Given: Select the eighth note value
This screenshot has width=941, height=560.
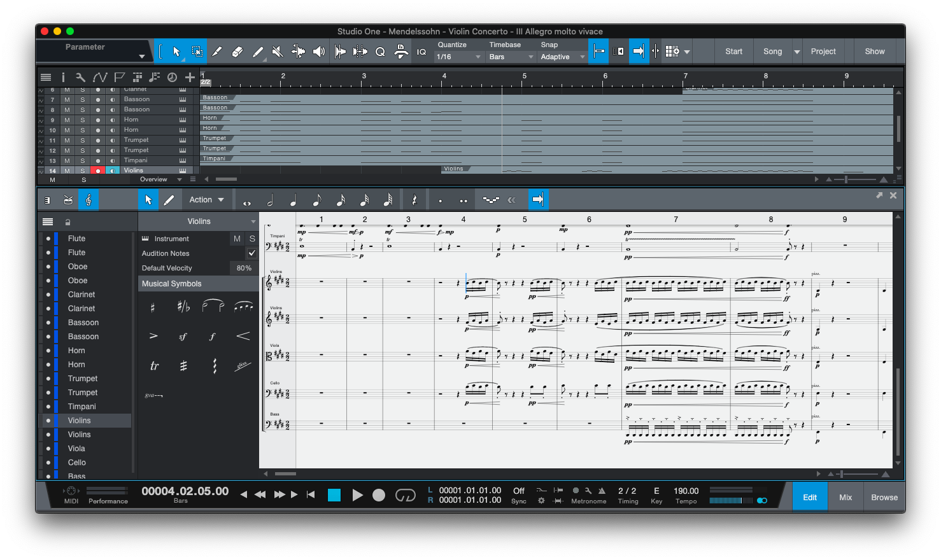Looking at the screenshot, I should (x=317, y=201).
